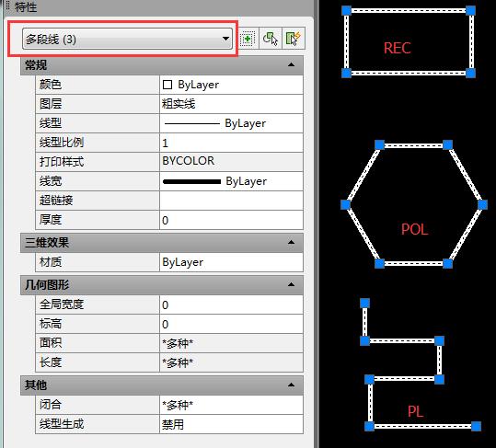496x448 pixels.
Task: Toggle the PICKADD value icon
Action: tap(247, 39)
